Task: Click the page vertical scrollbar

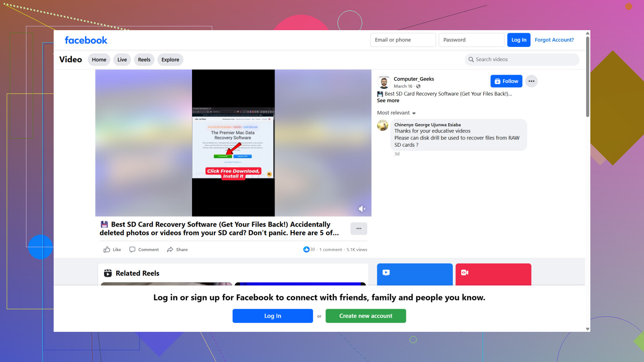Action: [x=587, y=77]
